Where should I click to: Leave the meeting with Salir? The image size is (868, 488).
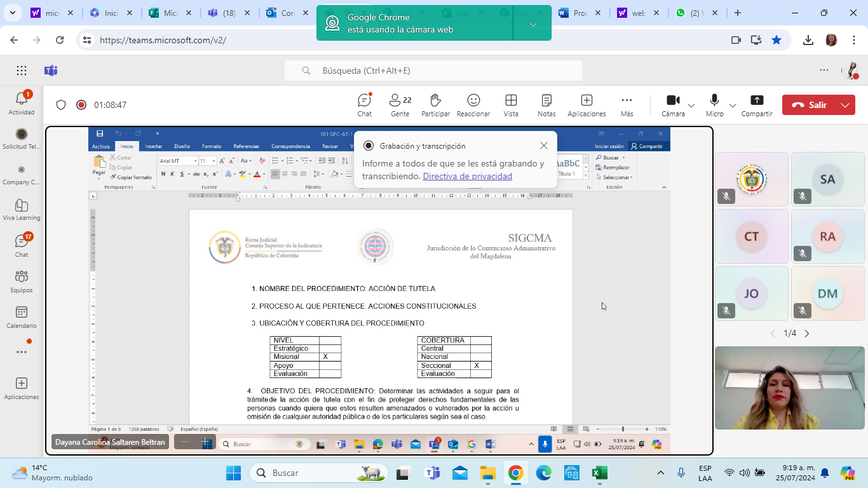coord(810,105)
